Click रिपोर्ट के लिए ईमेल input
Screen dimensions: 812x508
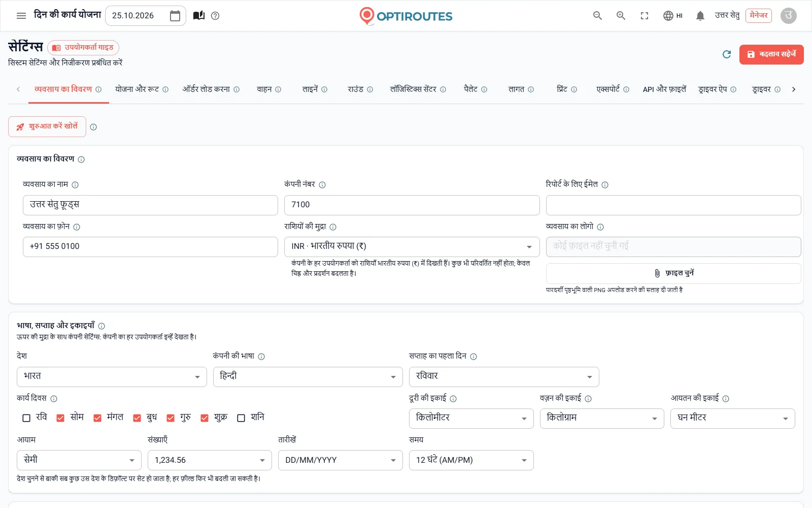click(673, 205)
